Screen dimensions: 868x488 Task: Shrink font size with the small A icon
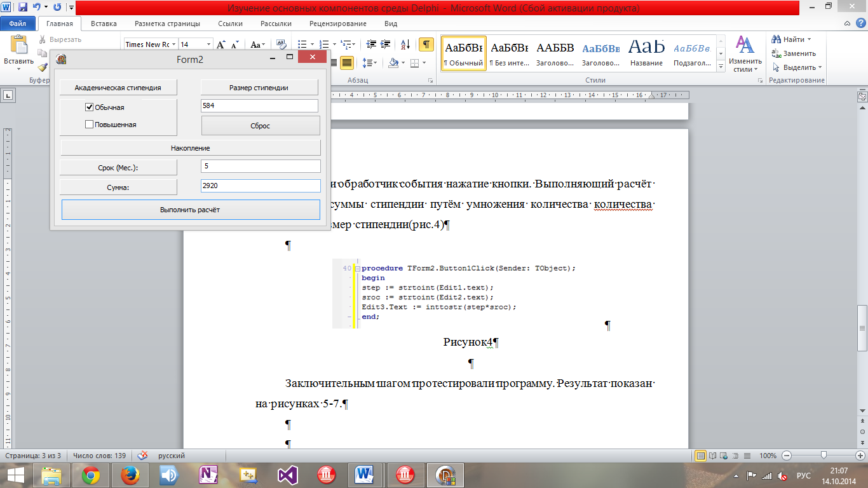point(234,44)
